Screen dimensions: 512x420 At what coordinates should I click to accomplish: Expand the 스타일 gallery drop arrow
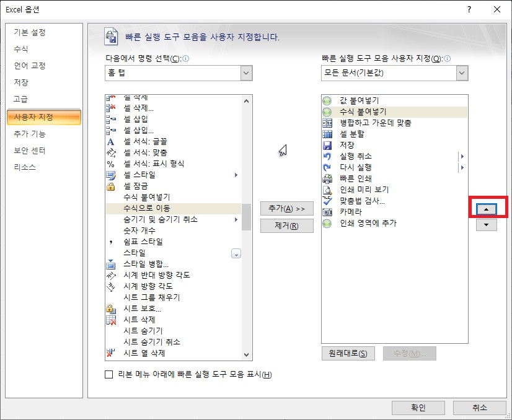click(236, 253)
